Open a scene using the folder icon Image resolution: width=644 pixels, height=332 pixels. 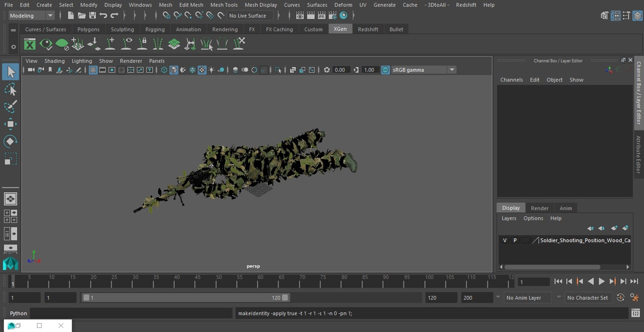click(82, 15)
